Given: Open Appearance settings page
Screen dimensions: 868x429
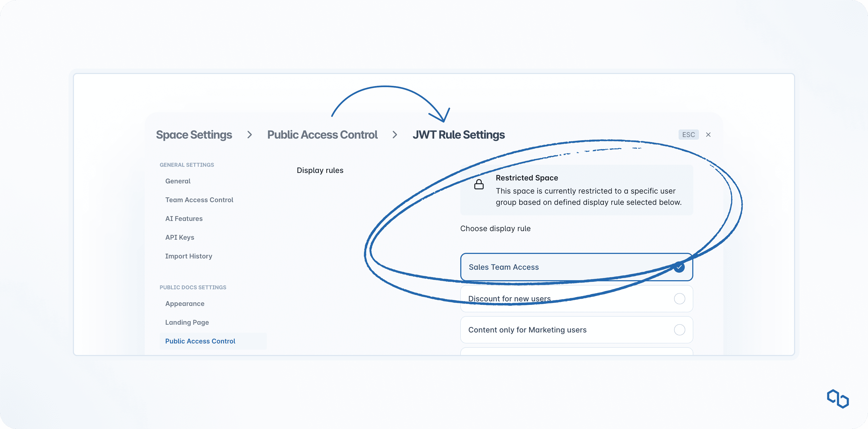Looking at the screenshot, I should tap(185, 304).
